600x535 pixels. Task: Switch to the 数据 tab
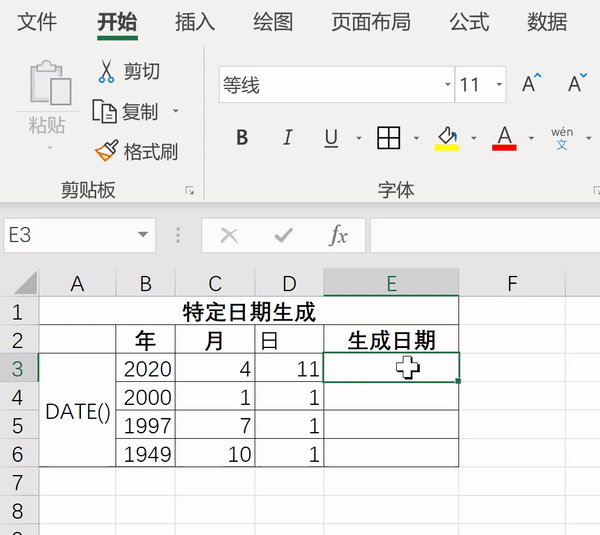(x=547, y=21)
